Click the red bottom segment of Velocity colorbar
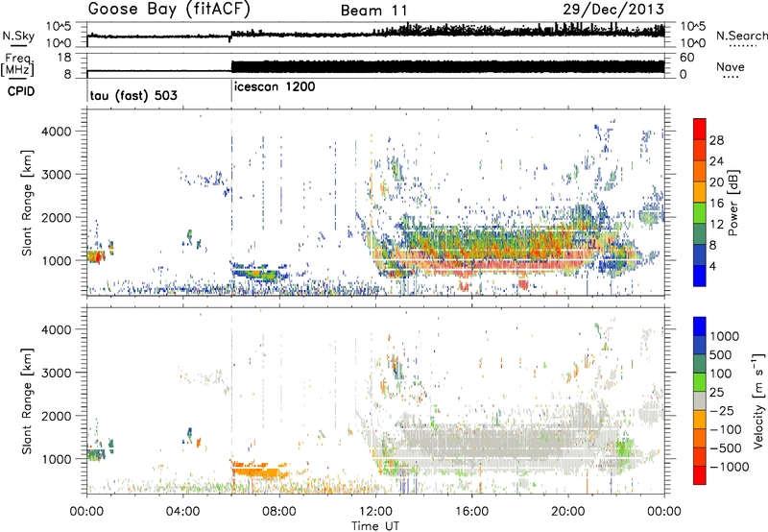768x532 pixels. pyautogui.click(x=700, y=475)
